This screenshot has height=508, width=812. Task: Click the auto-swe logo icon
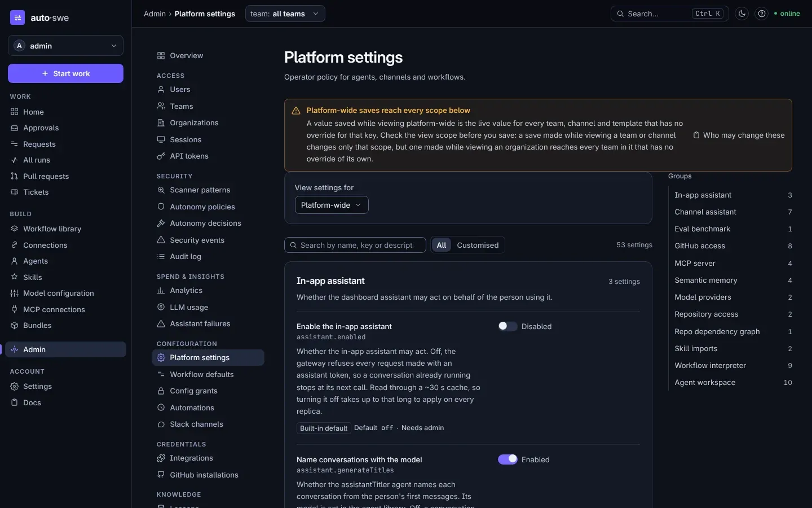pyautogui.click(x=17, y=17)
